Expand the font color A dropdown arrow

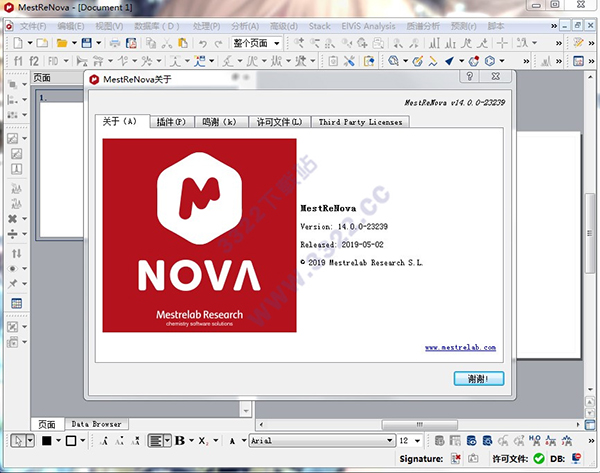pos(244,441)
